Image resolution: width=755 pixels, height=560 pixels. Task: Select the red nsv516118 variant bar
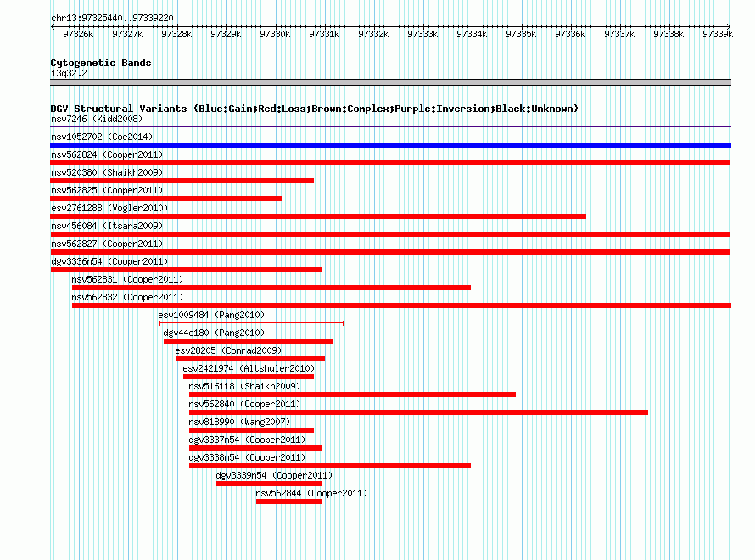point(352,395)
